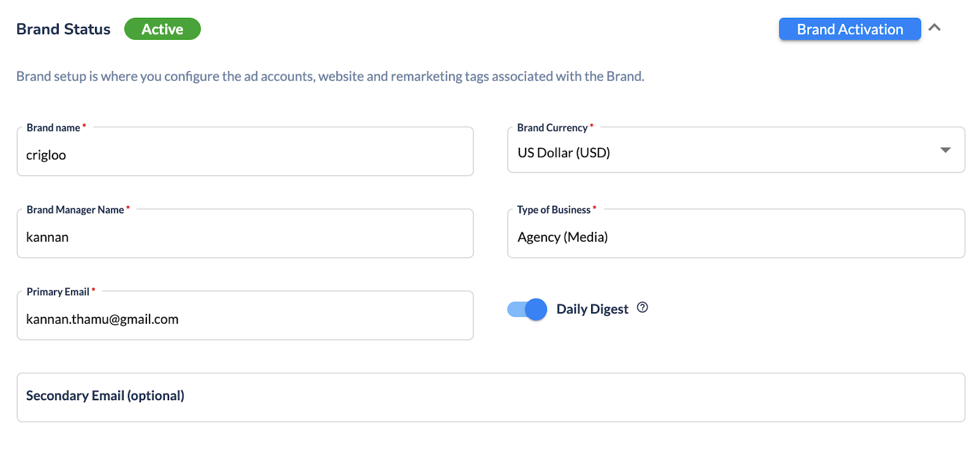Collapse the Brand Status section chevron

point(934,28)
